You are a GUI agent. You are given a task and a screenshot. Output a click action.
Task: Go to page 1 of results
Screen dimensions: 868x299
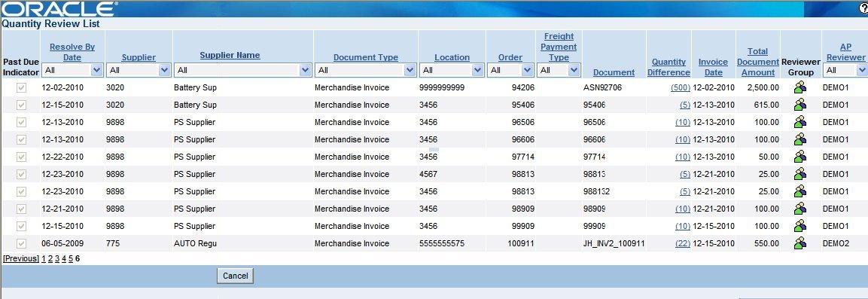(44, 258)
